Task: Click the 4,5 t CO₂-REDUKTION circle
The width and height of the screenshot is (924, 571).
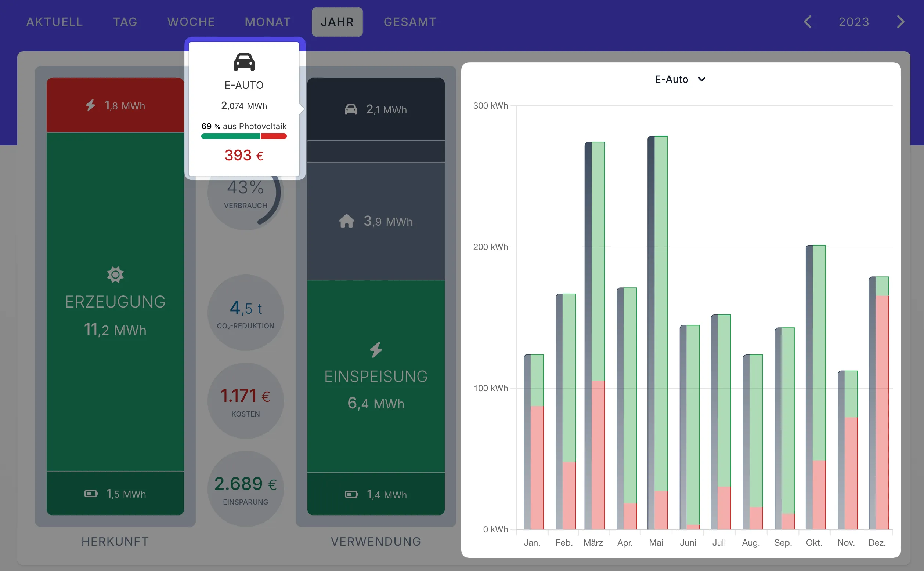Action: [245, 313]
